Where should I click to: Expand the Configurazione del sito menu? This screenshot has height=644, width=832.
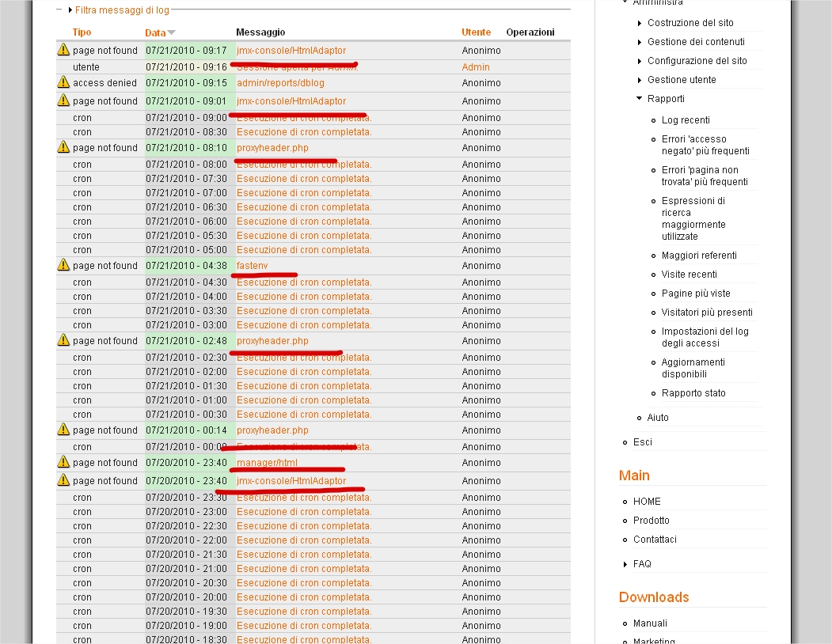pos(640,61)
